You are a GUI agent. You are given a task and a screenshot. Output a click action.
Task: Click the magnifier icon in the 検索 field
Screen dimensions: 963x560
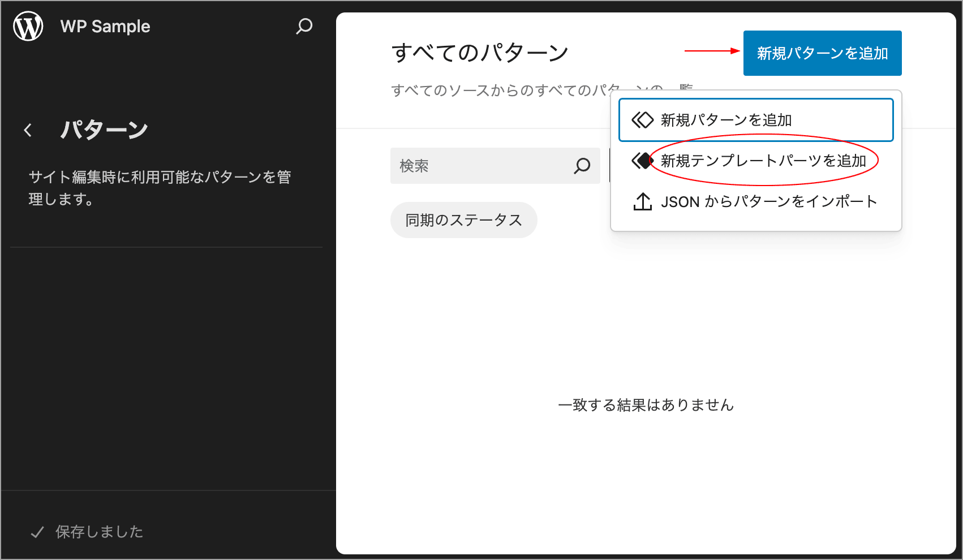coord(582,166)
